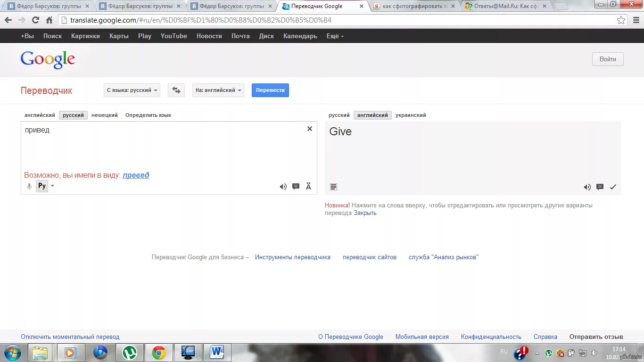Choose Определить язык option
The width and height of the screenshot is (644, 362).
[x=148, y=115]
